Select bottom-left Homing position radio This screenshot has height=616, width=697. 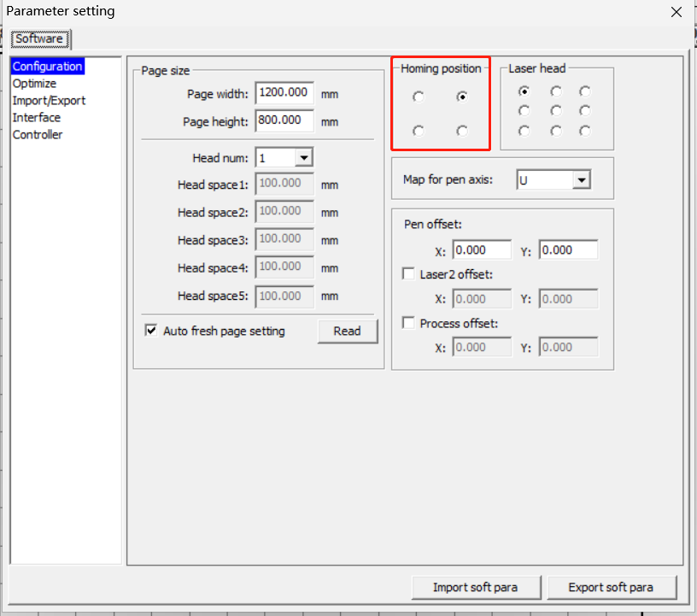tap(418, 131)
